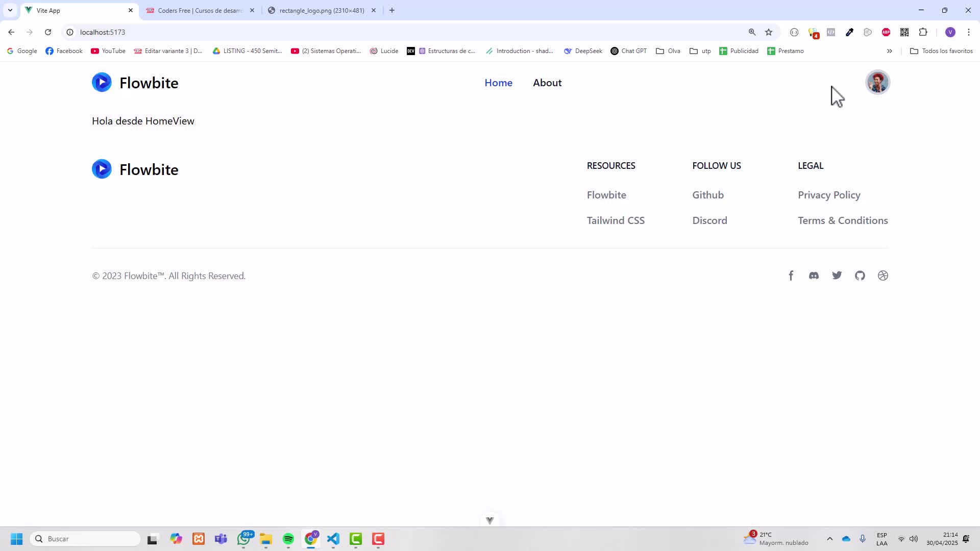Open the About nav link
Viewport: 980px width, 551px height.
547,83
